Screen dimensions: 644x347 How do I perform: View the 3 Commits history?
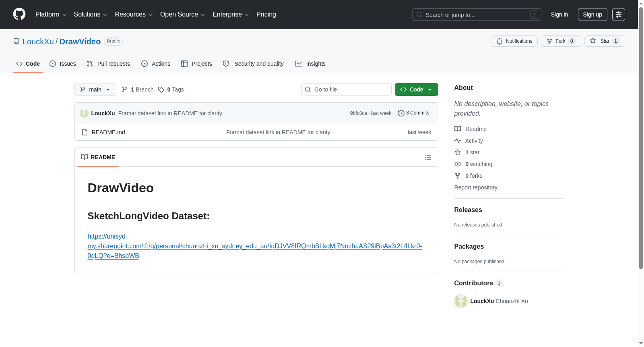414,113
